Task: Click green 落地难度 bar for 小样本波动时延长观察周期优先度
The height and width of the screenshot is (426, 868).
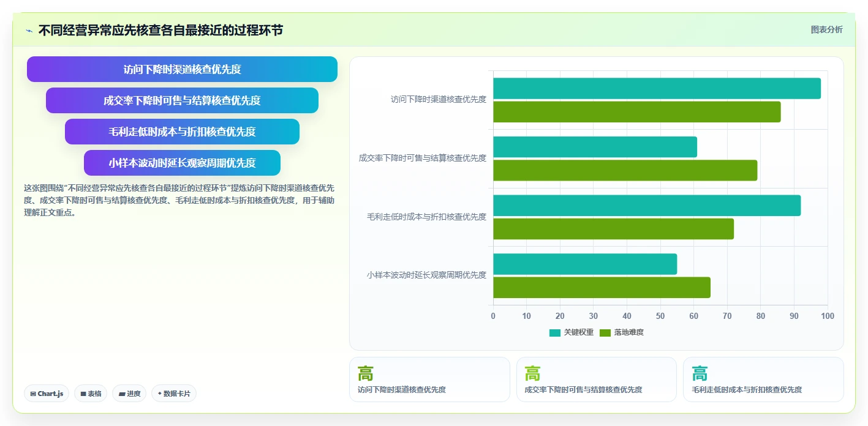Action: tap(602, 288)
